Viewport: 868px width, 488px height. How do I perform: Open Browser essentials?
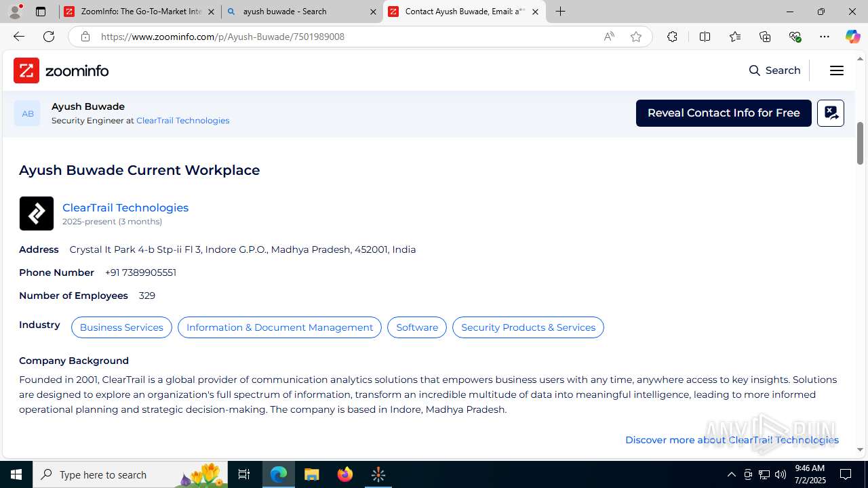tap(795, 37)
